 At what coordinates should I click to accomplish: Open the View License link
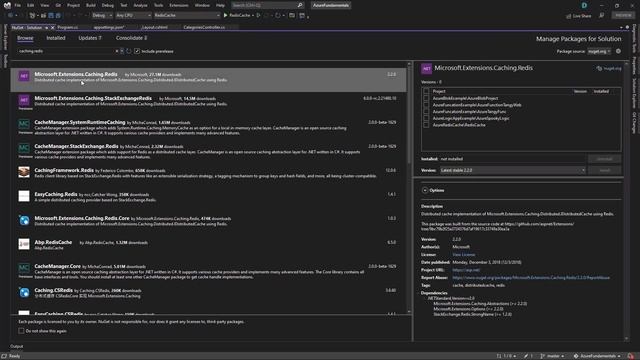pyautogui.click(x=464, y=255)
